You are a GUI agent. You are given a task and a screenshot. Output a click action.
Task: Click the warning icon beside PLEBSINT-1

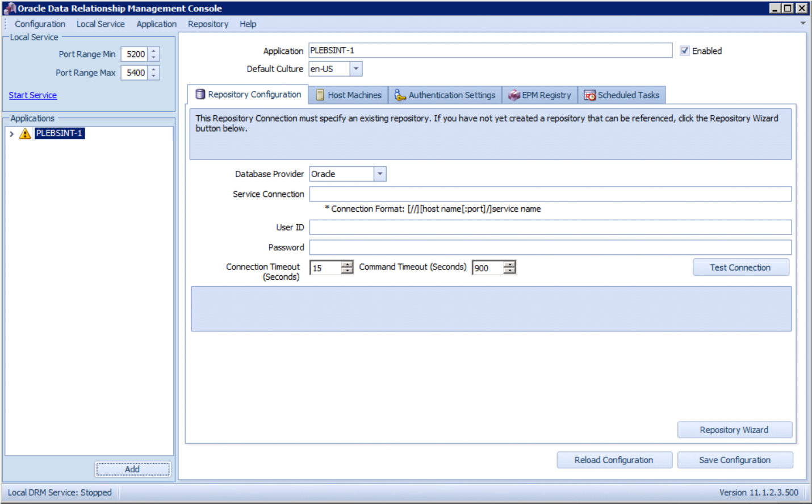(25, 133)
